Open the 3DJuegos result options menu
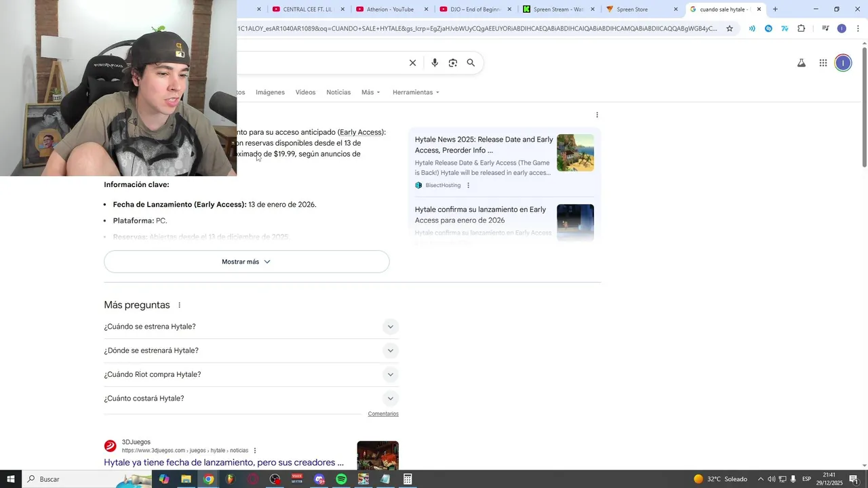The width and height of the screenshot is (868, 488). (x=255, y=451)
